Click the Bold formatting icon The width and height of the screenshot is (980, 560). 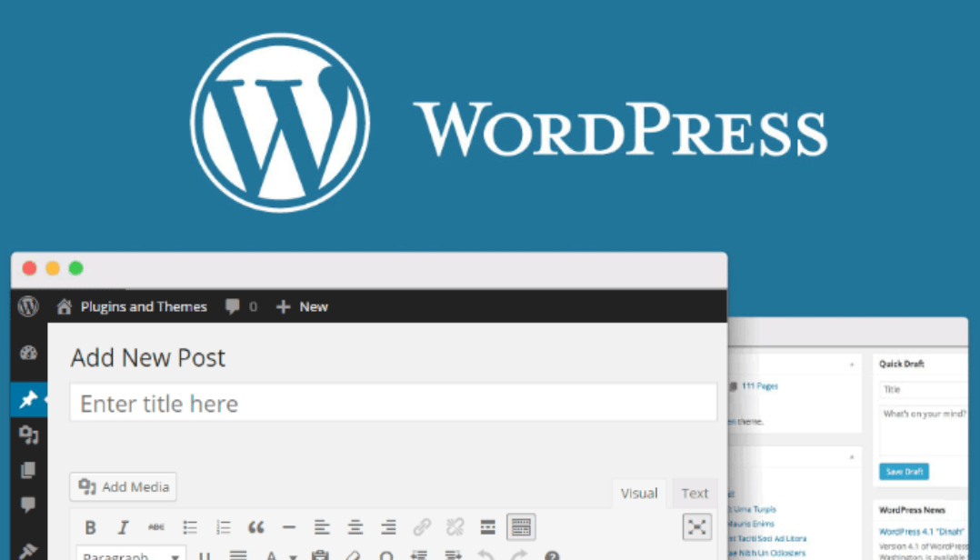click(x=90, y=527)
